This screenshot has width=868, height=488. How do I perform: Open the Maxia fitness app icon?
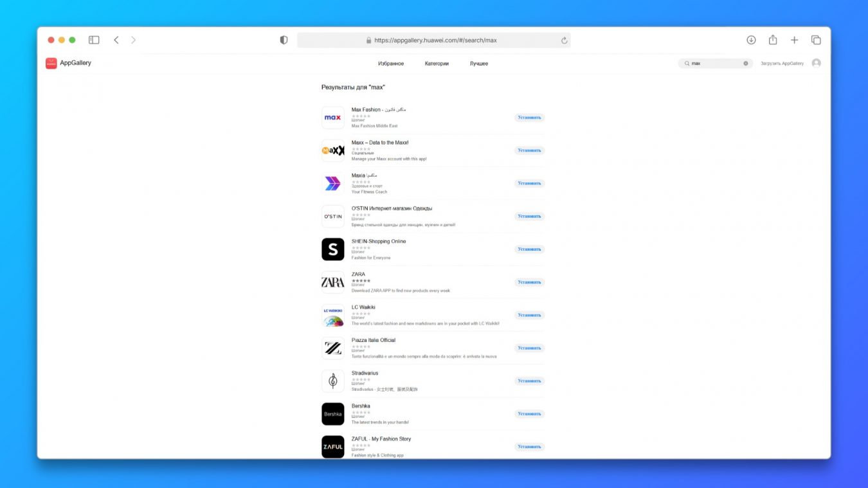coord(333,183)
